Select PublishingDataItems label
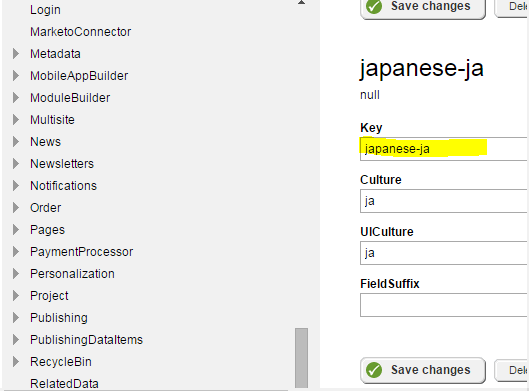 [x=86, y=340]
